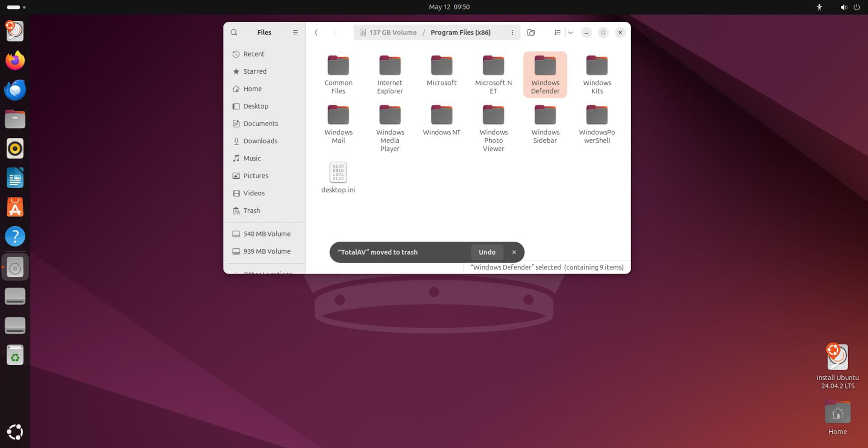868x448 pixels.
Task: Navigate to 137 GB Volume in path bar
Action: (388, 33)
